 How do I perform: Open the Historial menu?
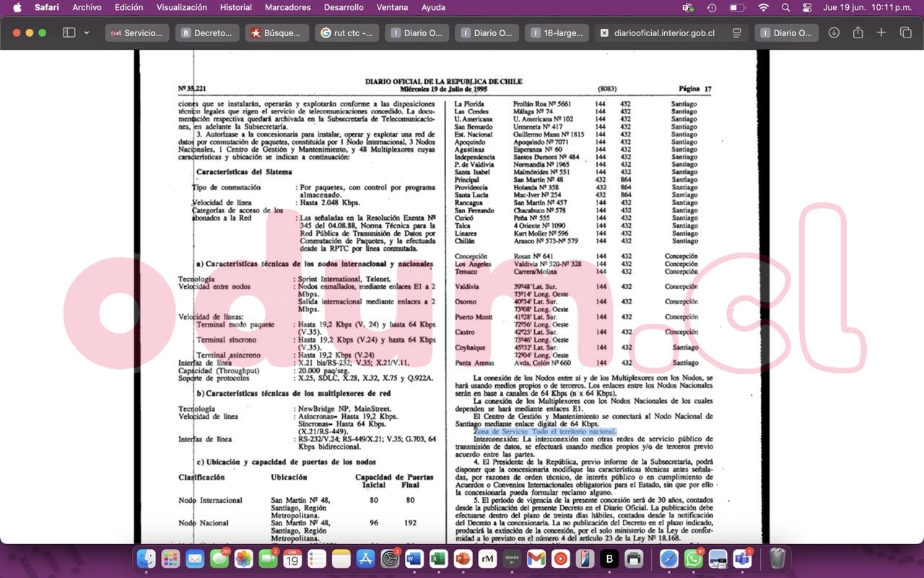point(236,7)
